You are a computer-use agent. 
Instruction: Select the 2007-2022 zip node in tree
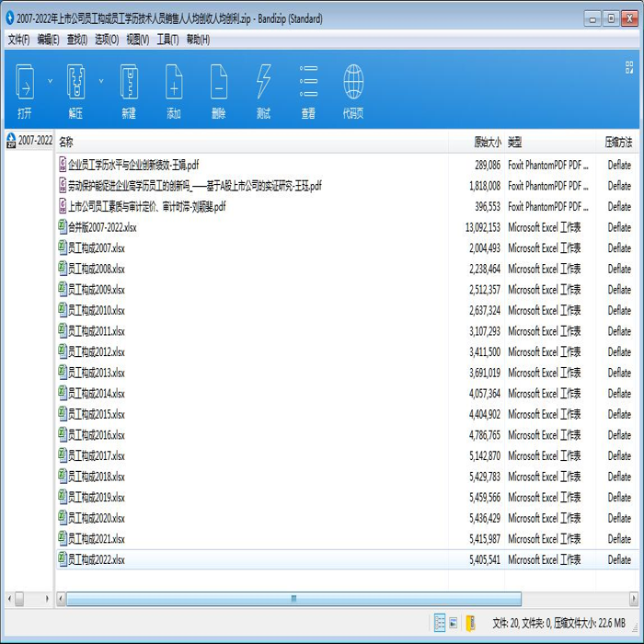tap(29, 141)
